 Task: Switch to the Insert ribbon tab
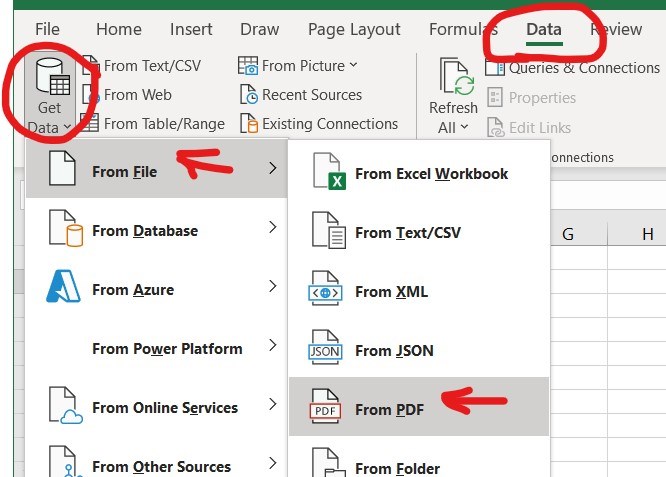click(191, 29)
